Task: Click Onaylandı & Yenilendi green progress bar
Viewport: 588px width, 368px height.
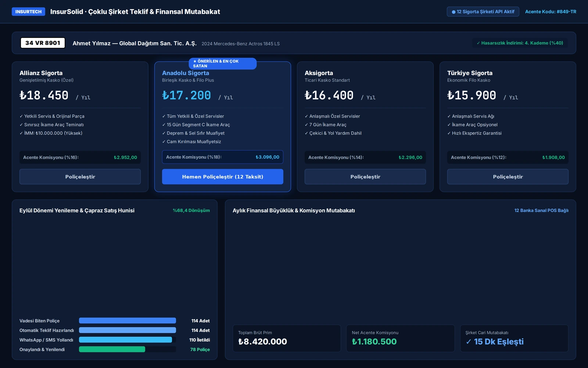Action: (x=112, y=349)
